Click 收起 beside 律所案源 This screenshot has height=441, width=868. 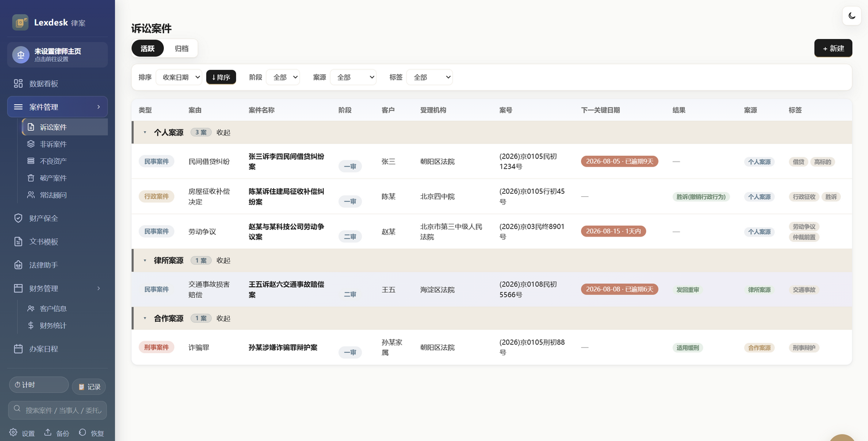[224, 260]
